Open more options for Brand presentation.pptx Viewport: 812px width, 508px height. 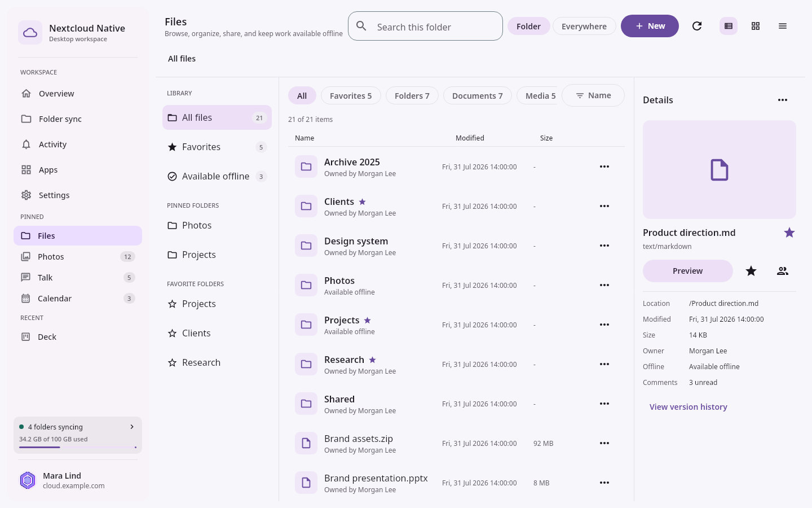(x=604, y=483)
